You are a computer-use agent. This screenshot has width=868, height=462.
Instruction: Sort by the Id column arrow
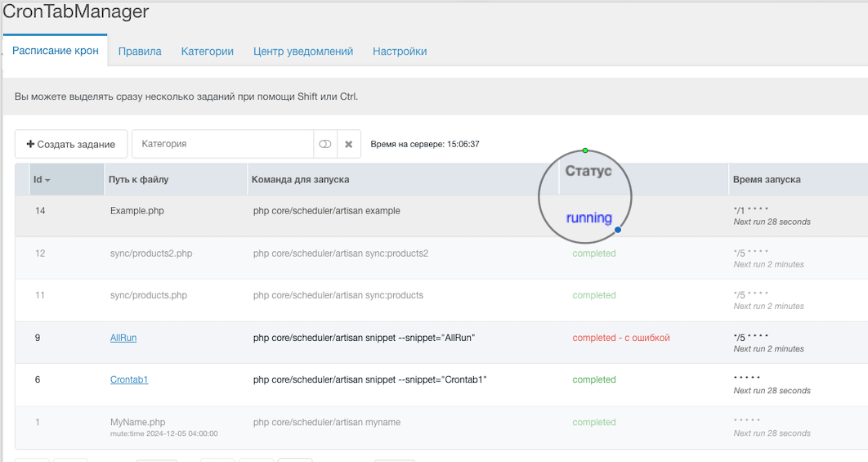[x=47, y=180]
